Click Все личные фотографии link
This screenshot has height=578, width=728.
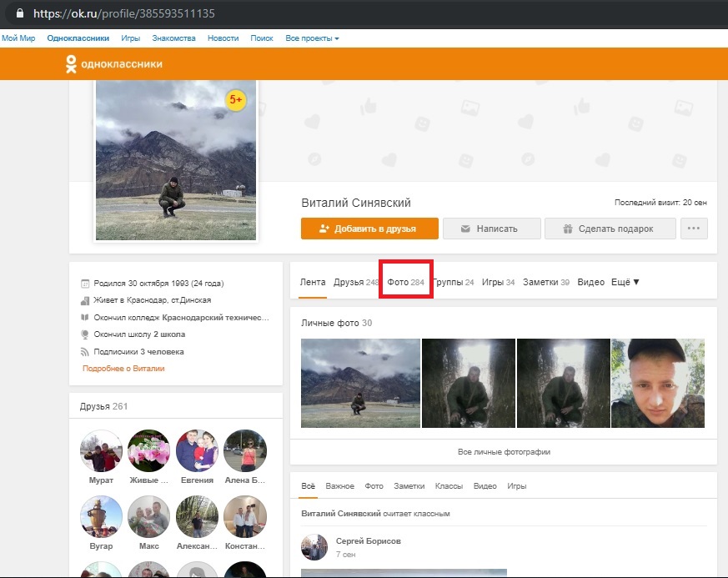[x=504, y=452]
